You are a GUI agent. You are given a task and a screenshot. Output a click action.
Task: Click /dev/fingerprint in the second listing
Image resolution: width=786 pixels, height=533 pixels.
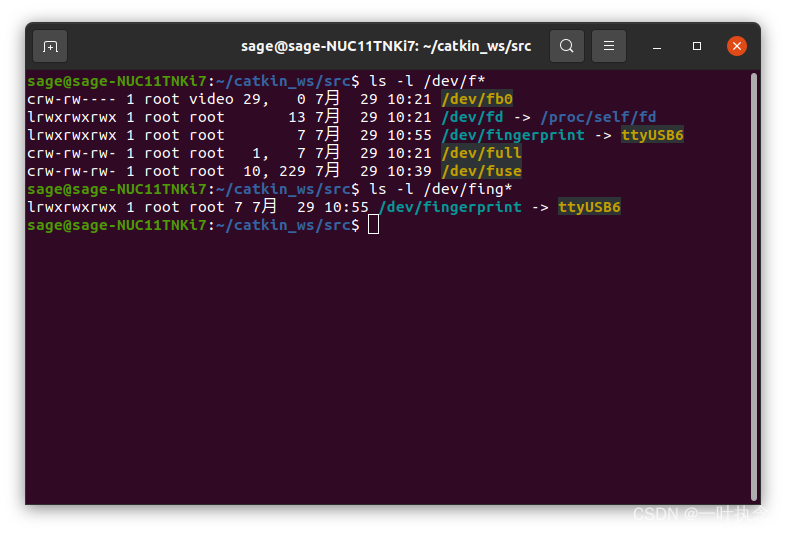point(450,208)
